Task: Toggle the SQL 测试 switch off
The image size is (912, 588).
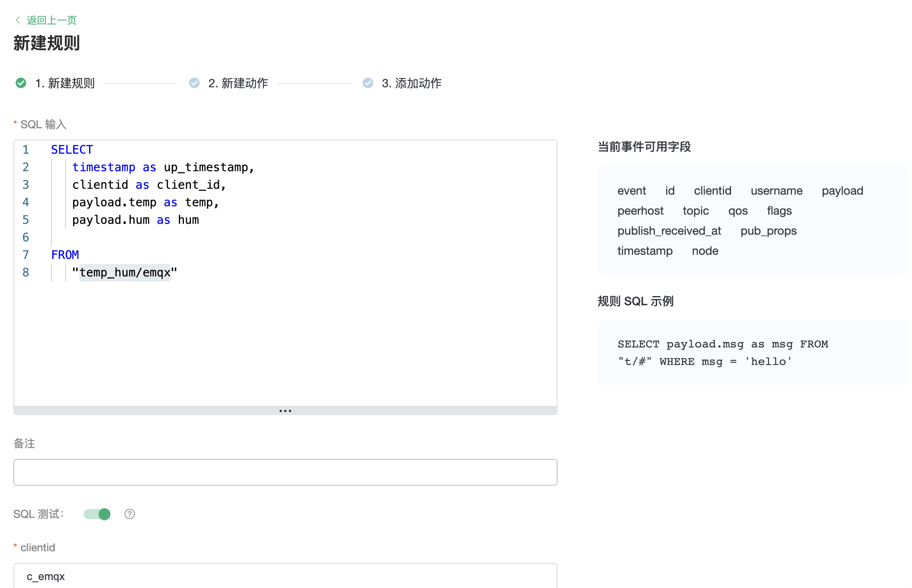Action: pos(97,514)
